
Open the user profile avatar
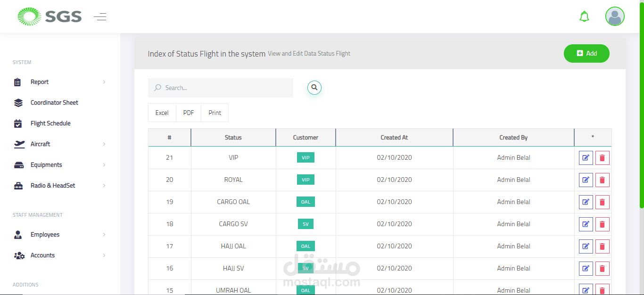click(615, 16)
